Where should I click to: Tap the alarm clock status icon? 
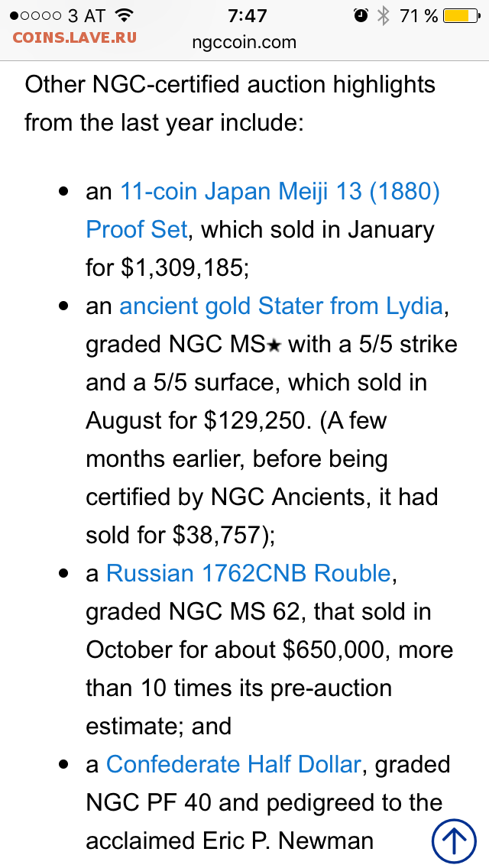pyautogui.click(x=361, y=15)
